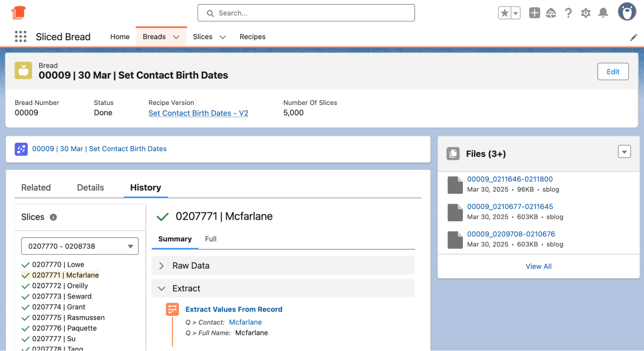
Task: Click the favorites star icon
Action: tap(505, 13)
